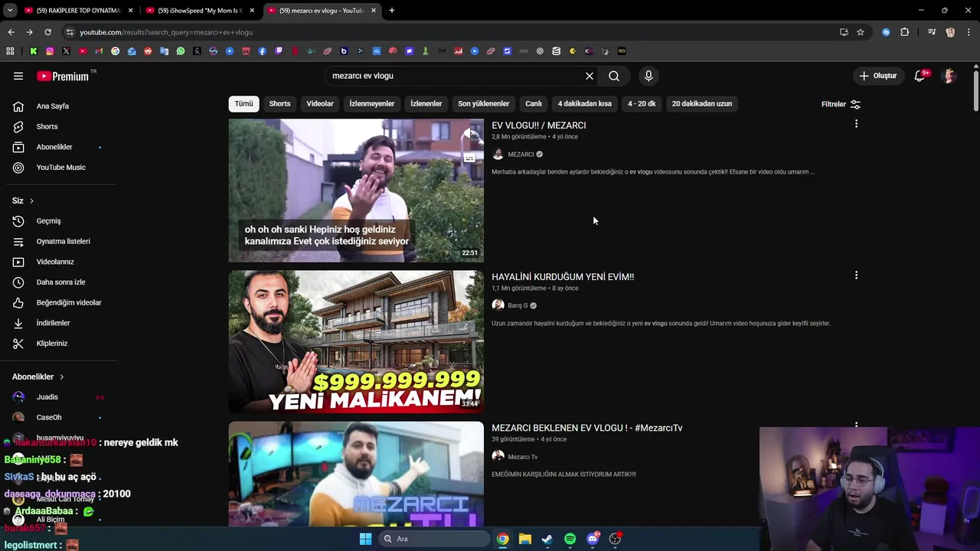The height and width of the screenshot is (551, 980).
Task: Click the Mezarci Tv channel avatar
Action: [x=498, y=456]
